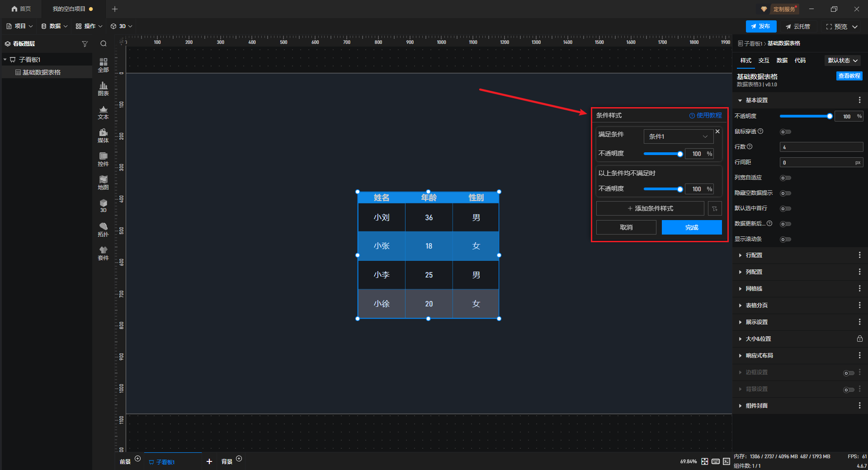Enable the 列宽自适应 toggle

pos(785,178)
